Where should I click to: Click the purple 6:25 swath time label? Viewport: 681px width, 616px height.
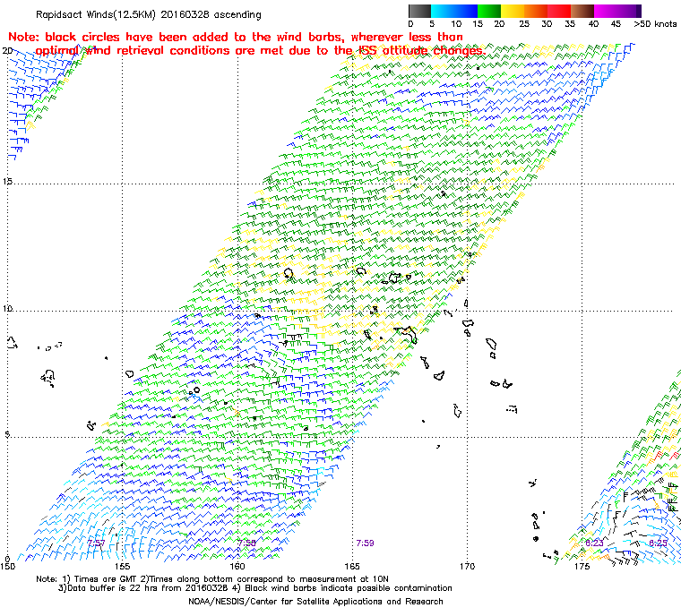coord(658,543)
